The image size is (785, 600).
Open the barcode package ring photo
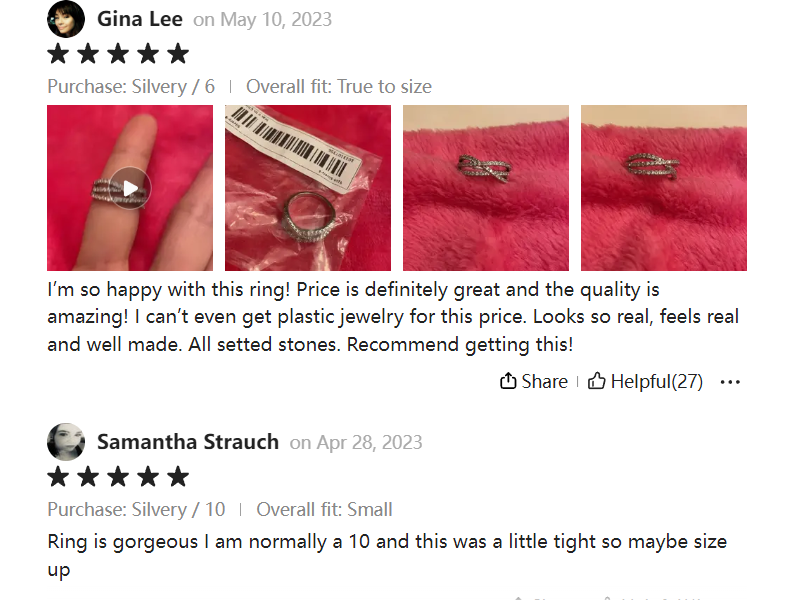click(x=308, y=188)
